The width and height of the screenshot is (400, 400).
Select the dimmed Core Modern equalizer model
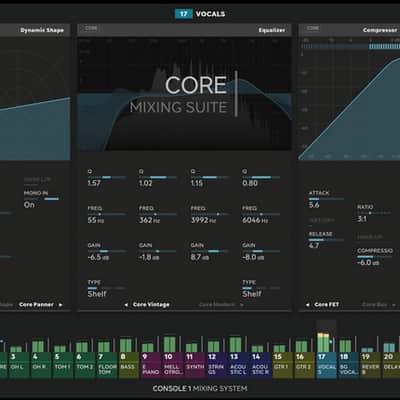pyautogui.click(x=217, y=305)
